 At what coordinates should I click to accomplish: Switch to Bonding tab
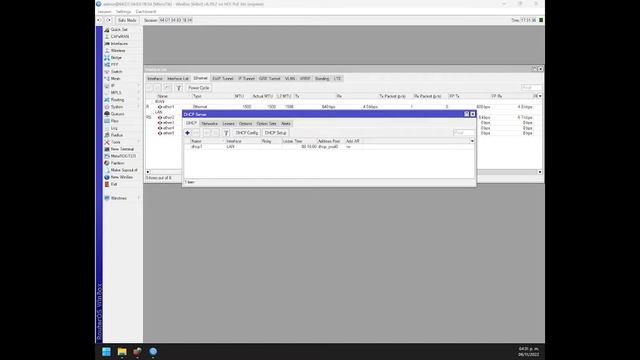(322, 78)
